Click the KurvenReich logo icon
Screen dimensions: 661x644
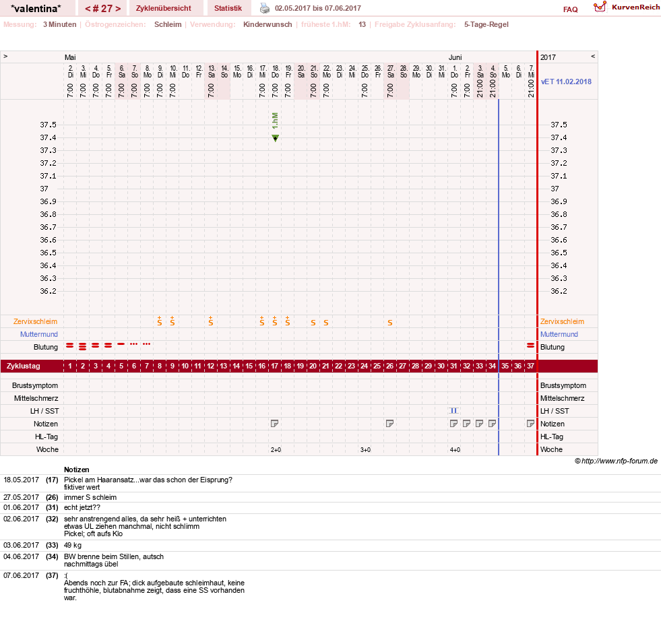pyautogui.click(x=600, y=7)
